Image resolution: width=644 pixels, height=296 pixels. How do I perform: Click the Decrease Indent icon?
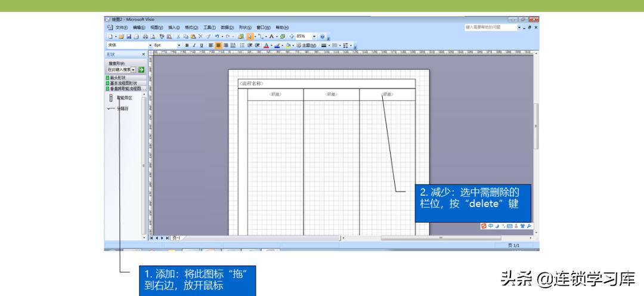250,45
